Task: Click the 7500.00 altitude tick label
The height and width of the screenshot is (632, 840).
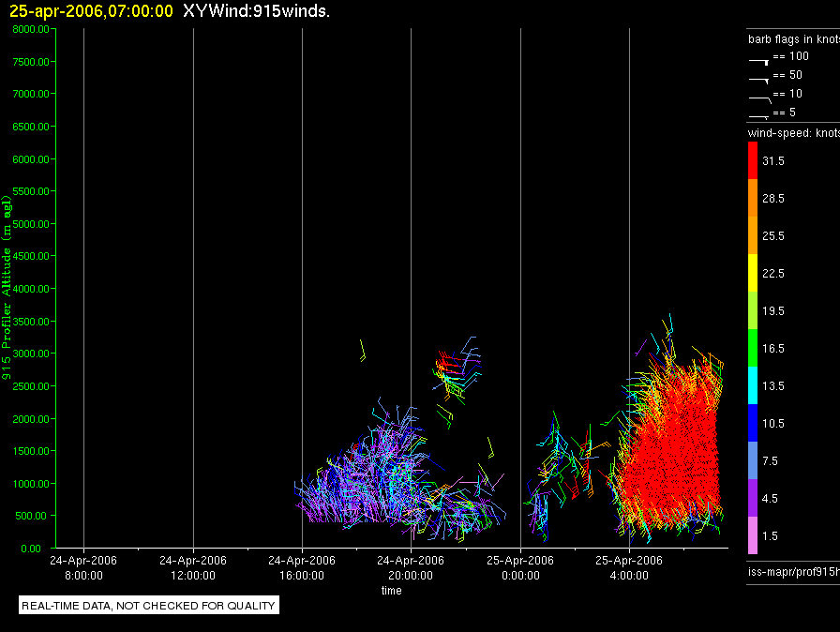Action: (x=31, y=62)
